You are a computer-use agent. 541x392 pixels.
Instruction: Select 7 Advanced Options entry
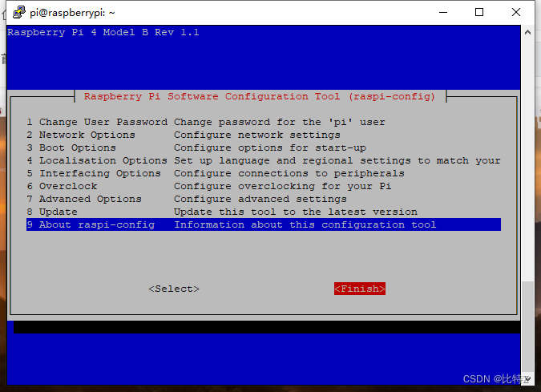264,199
